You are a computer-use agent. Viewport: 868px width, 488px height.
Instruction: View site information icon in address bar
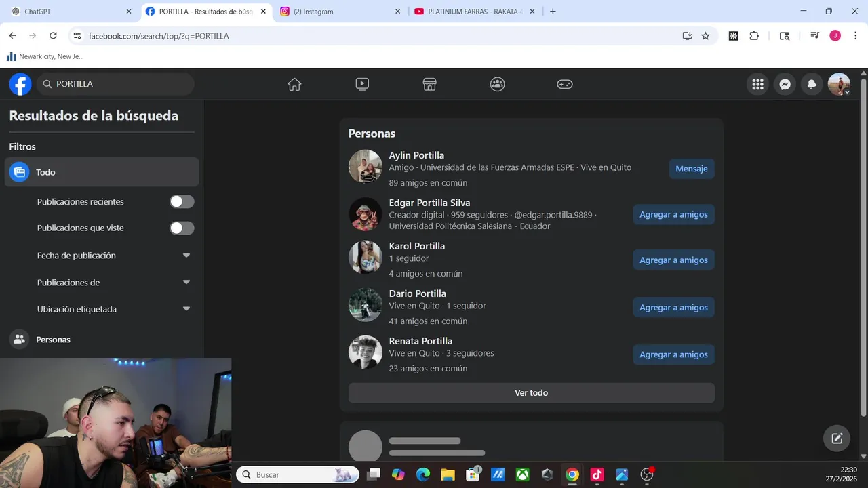coord(77,36)
